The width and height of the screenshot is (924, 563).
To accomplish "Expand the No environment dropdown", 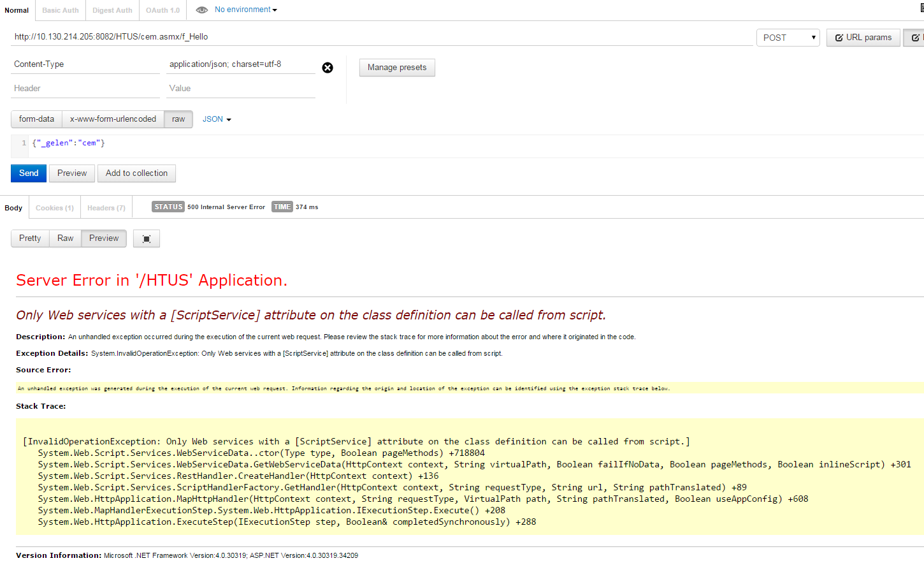I will pyautogui.click(x=246, y=10).
